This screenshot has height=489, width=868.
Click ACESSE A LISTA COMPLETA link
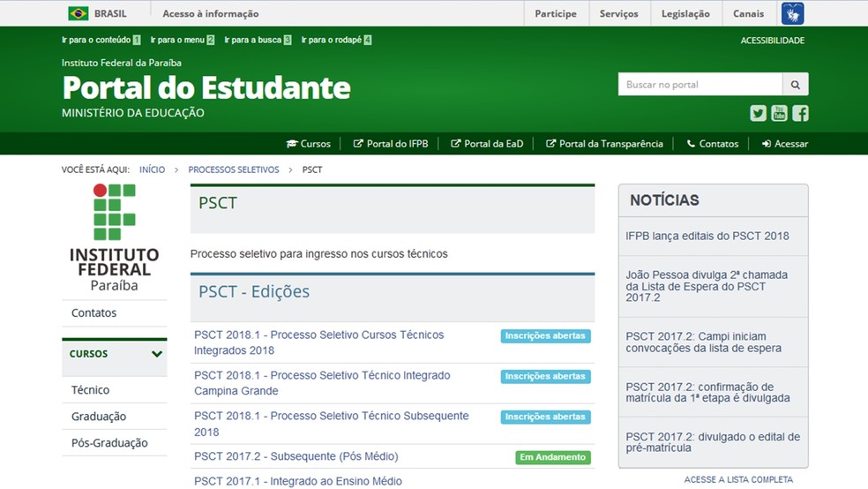(738, 479)
